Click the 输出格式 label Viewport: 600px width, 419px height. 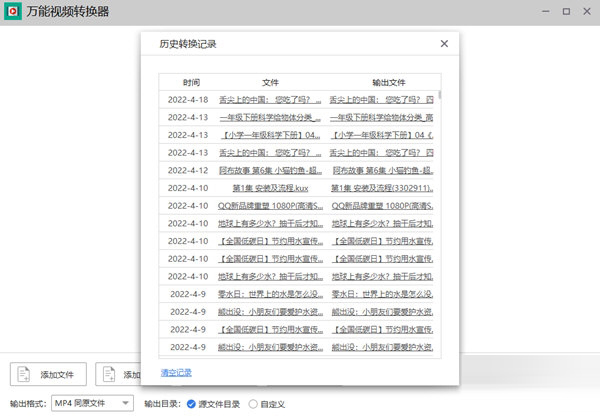point(28,404)
